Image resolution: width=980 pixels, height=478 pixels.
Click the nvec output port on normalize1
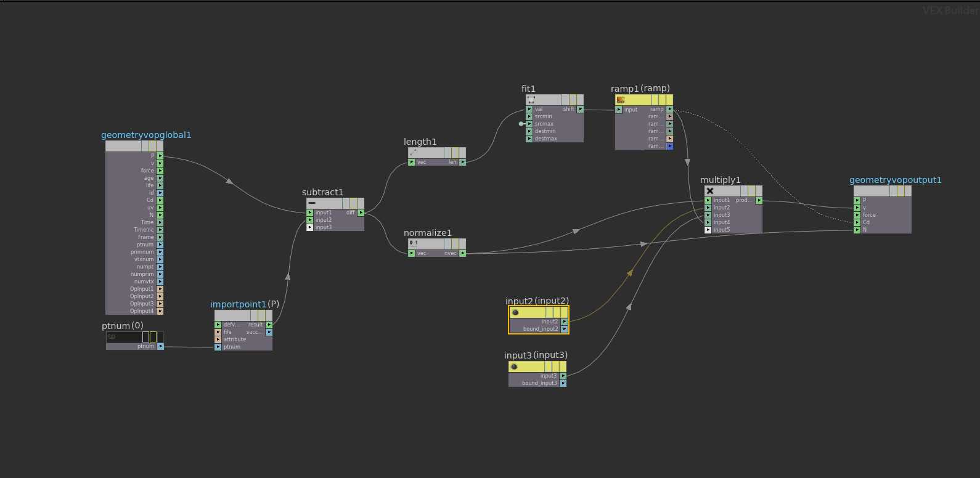coord(462,253)
